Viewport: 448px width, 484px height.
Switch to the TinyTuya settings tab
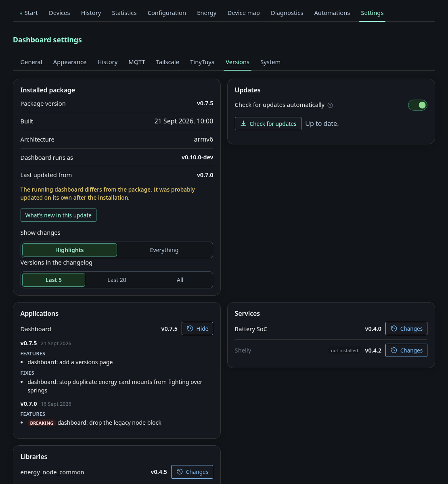tap(202, 62)
